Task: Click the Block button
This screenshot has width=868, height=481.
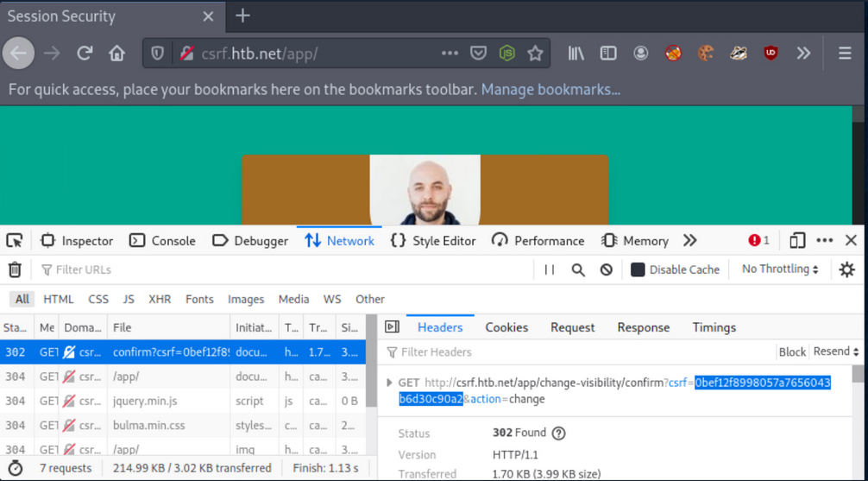Action: (791, 351)
